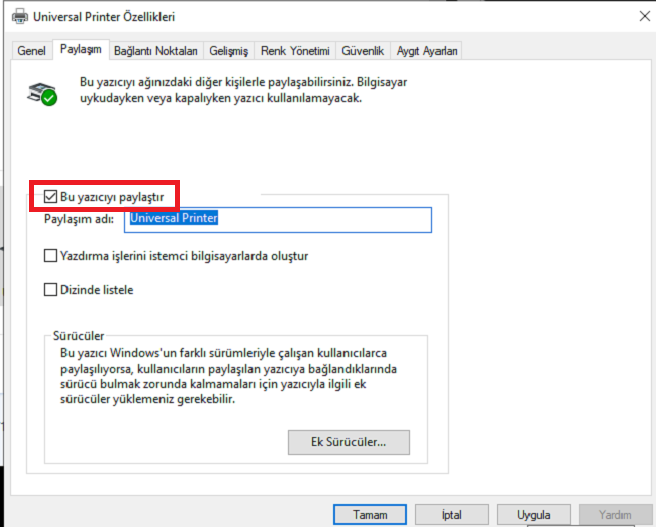Open Ek Sürücüler... dialog
656x527 pixels.
[348, 442]
